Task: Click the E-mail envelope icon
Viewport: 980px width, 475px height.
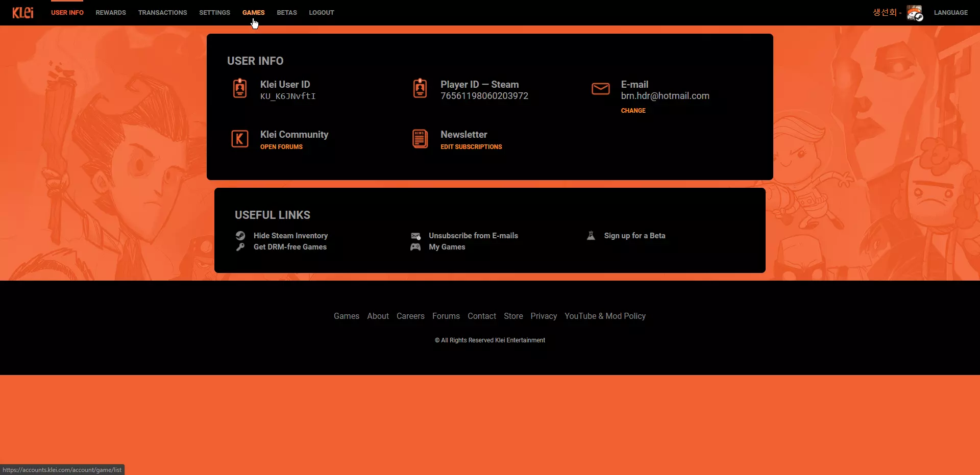Action: click(601, 89)
